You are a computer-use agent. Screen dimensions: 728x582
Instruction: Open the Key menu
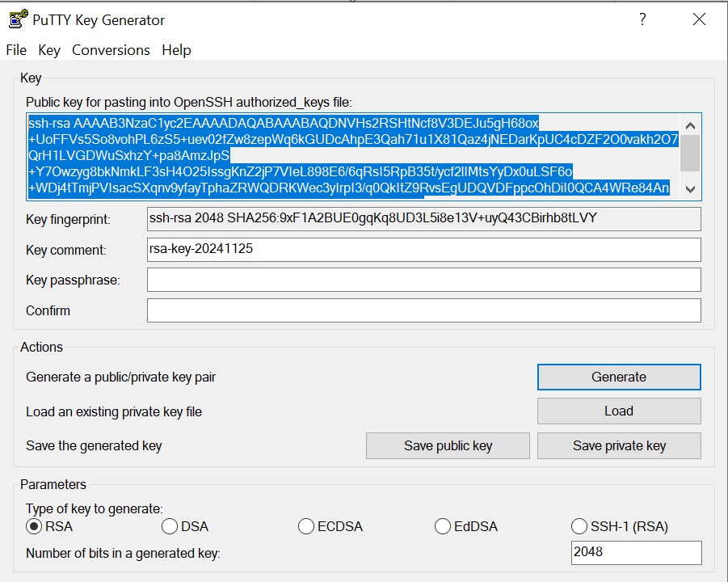[49, 50]
